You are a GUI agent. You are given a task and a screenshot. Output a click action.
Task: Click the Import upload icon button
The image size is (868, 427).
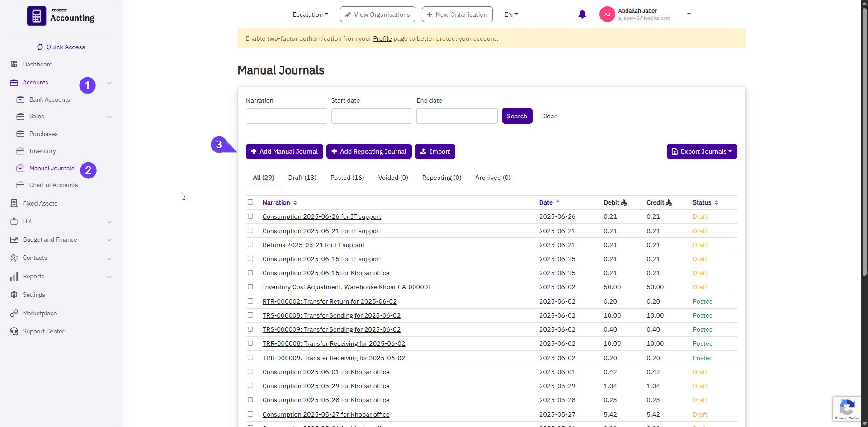coord(423,151)
